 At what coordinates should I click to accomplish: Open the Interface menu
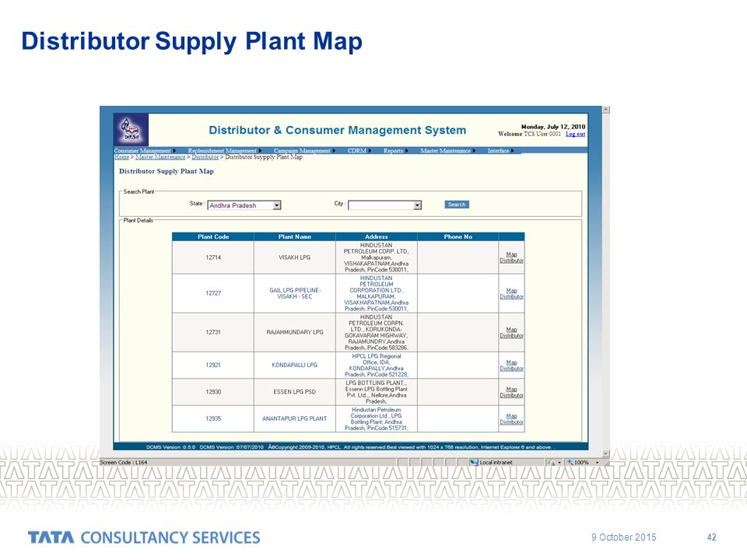(500, 151)
